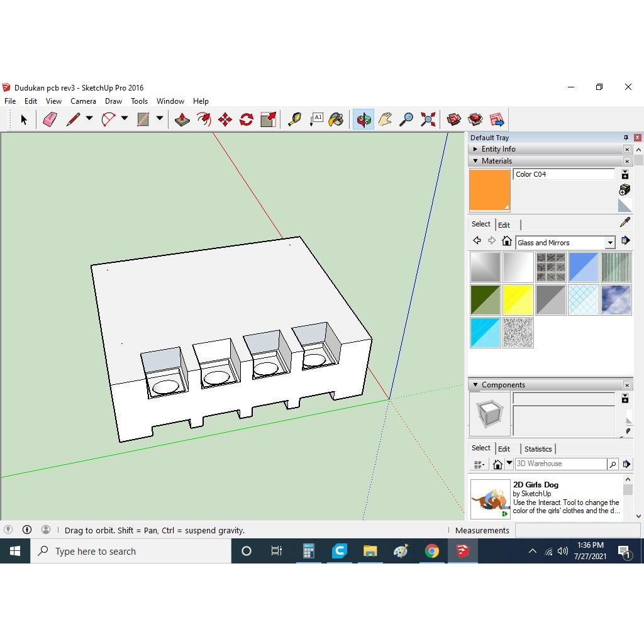Open the Line tool dropdown arrow

click(x=88, y=119)
